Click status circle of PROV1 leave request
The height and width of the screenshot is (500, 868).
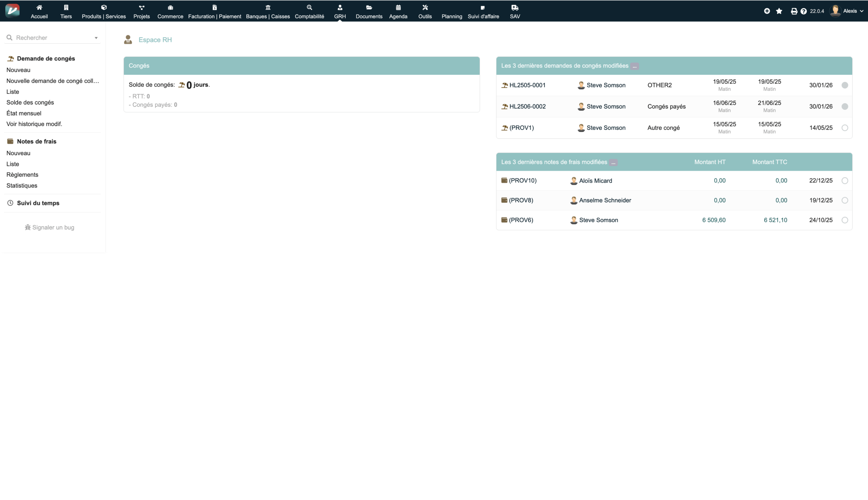pyautogui.click(x=845, y=128)
